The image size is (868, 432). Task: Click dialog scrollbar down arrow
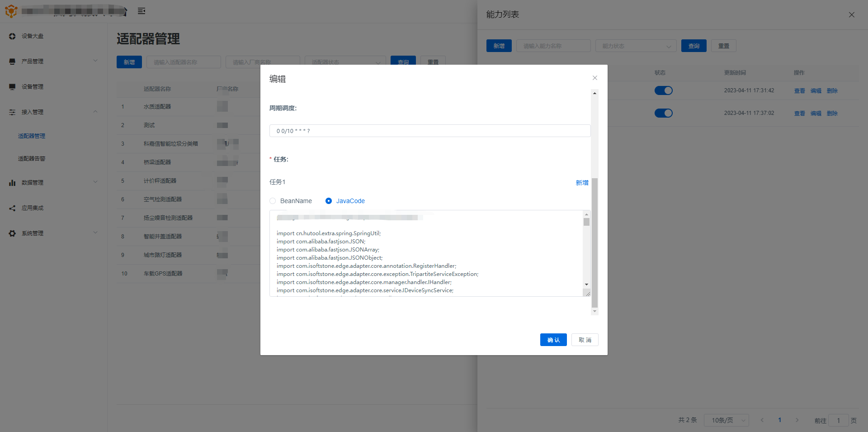[x=594, y=311]
